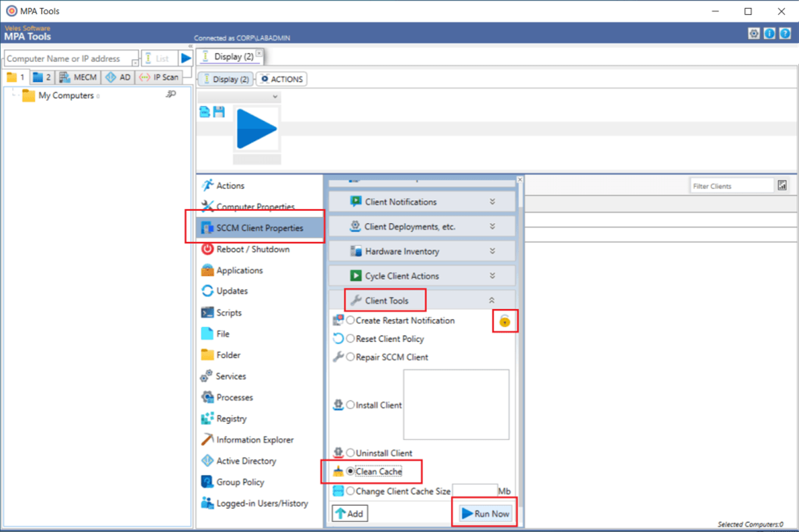
Task: Click the Processes icon in the sidebar
Action: [x=207, y=397]
